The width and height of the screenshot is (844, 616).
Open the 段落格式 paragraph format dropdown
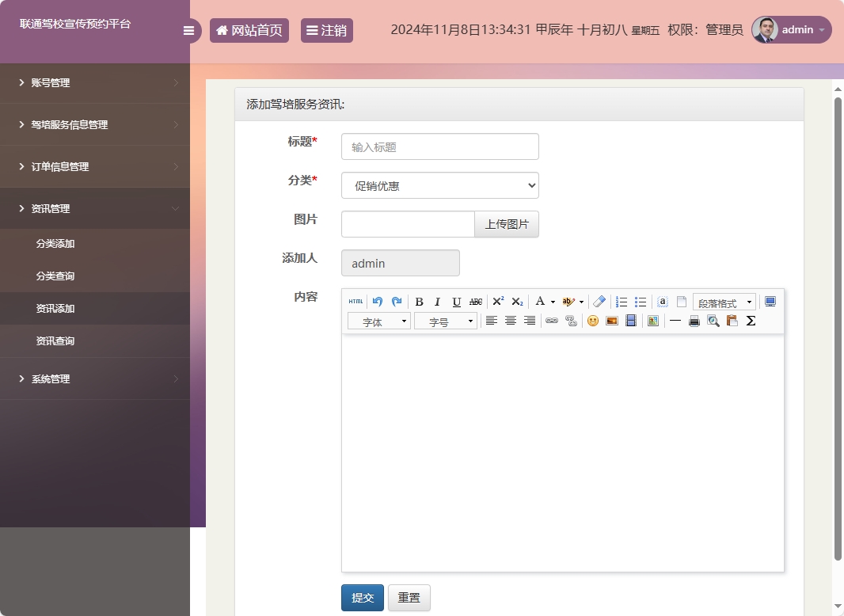click(x=723, y=302)
